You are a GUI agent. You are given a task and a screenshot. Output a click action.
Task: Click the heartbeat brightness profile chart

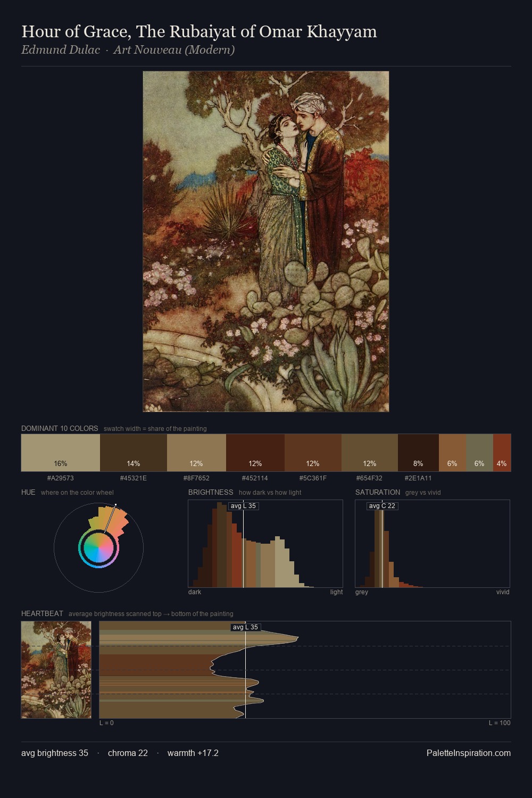click(x=305, y=670)
